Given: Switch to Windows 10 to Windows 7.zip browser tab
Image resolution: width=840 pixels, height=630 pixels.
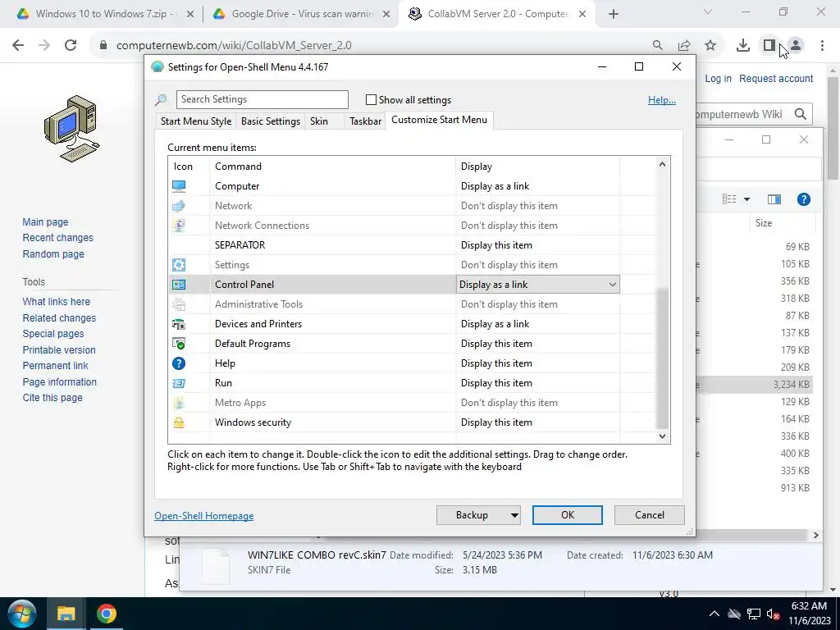Looking at the screenshot, I should (x=104, y=14).
